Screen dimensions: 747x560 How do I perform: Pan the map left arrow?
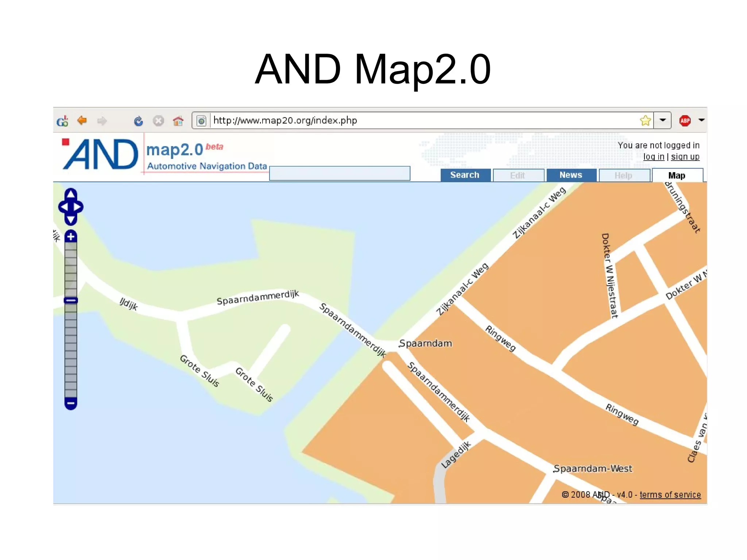pos(63,207)
